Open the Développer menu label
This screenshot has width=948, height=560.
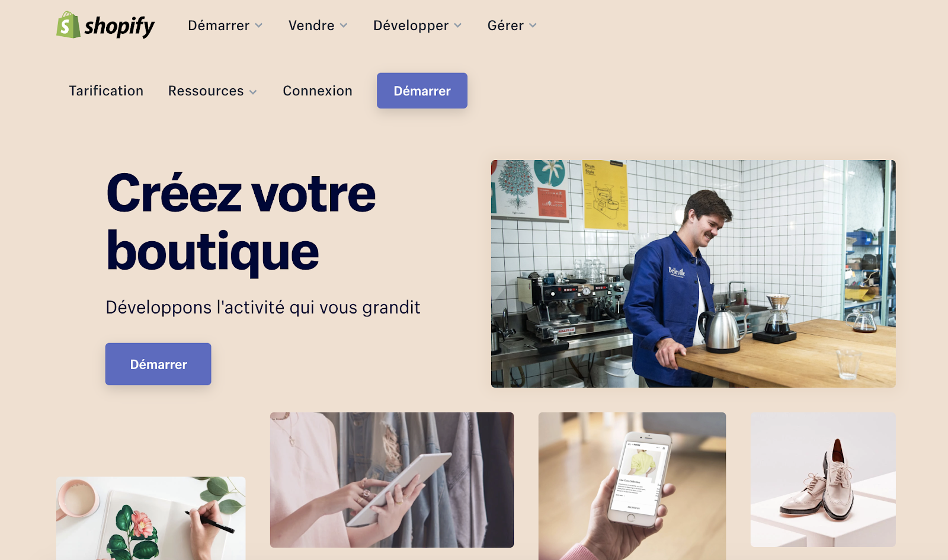coord(411,25)
